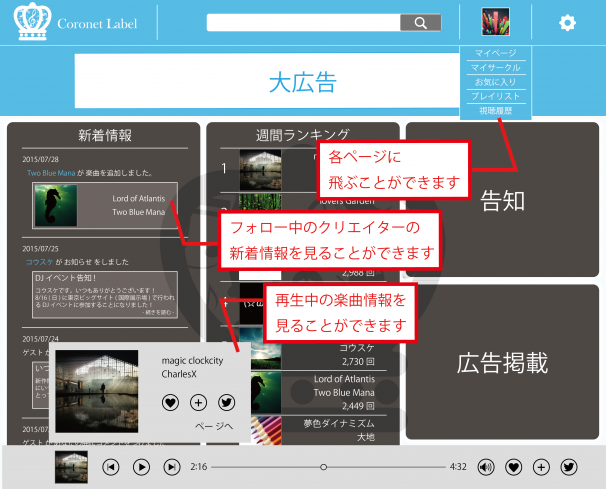Open the 告知 panel
This screenshot has width=606, height=489.
502,200
